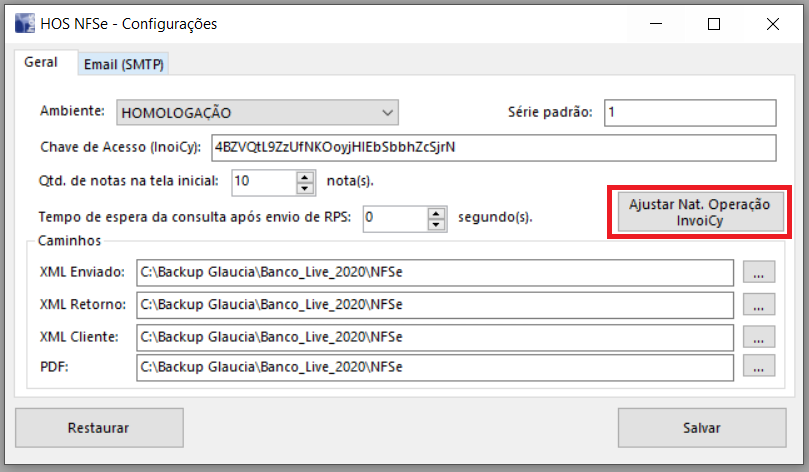Edit the XML Enviado path field
Screen dimensions: 809x472
point(434,272)
